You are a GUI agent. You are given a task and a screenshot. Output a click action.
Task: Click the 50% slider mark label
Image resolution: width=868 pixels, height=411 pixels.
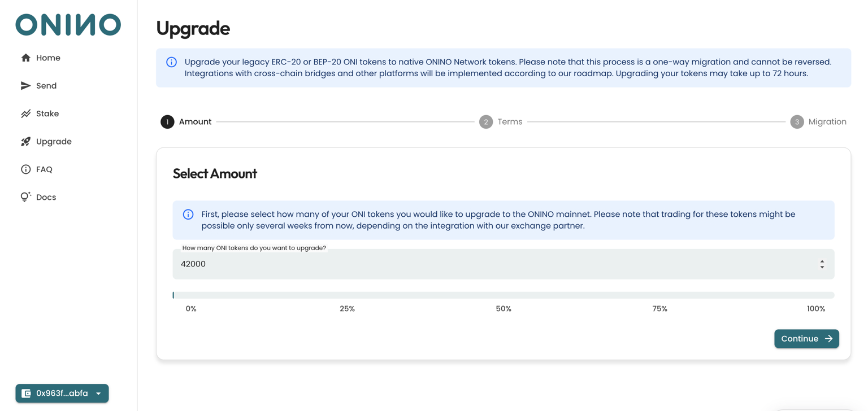(x=504, y=309)
